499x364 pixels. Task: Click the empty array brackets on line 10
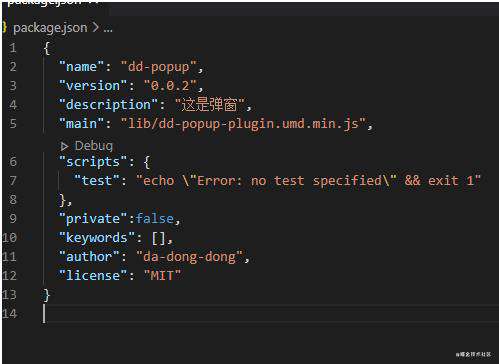159,238
